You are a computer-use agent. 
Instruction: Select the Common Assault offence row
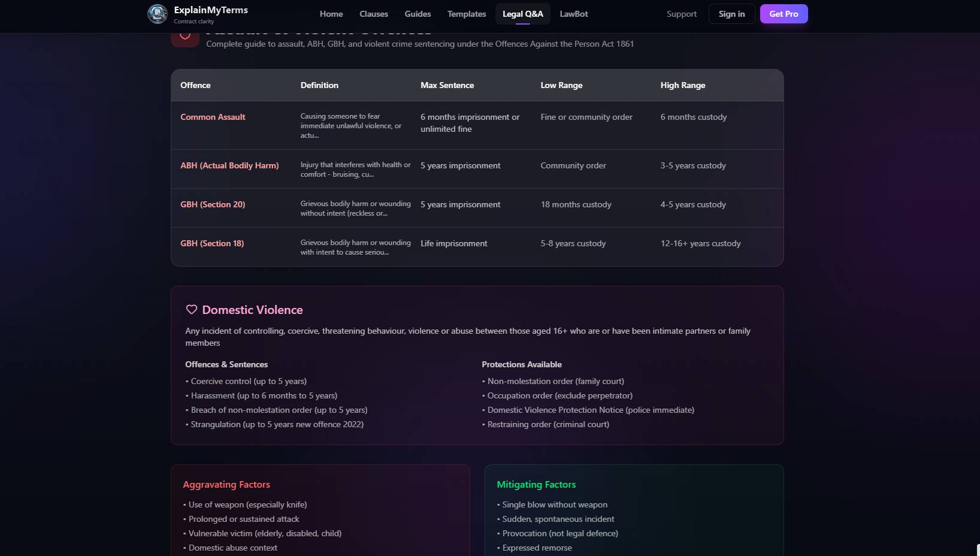(213, 117)
